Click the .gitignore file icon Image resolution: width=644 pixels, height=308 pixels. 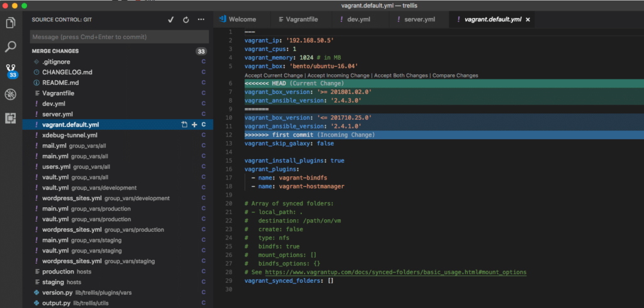click(x=36, y=62)
